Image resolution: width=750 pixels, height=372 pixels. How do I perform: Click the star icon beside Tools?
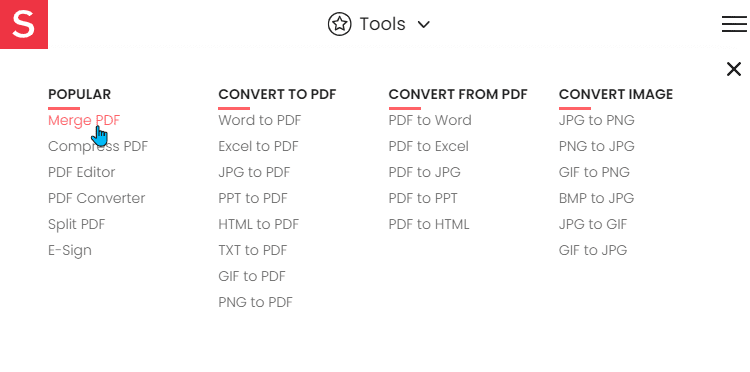click(x=340, y=24)
